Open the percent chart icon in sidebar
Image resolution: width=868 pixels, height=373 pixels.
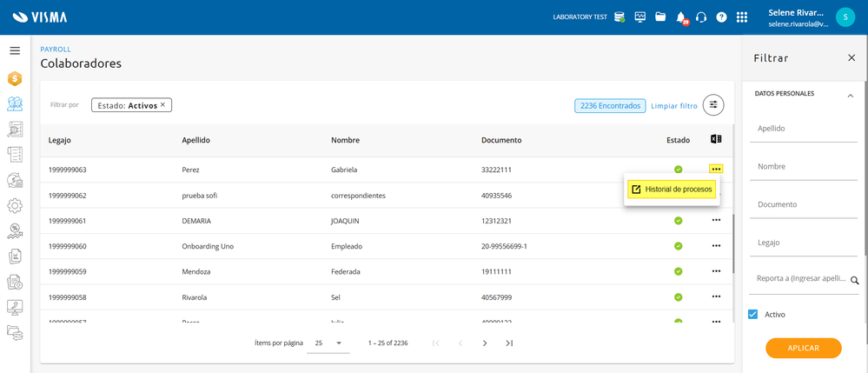(15, 231)
